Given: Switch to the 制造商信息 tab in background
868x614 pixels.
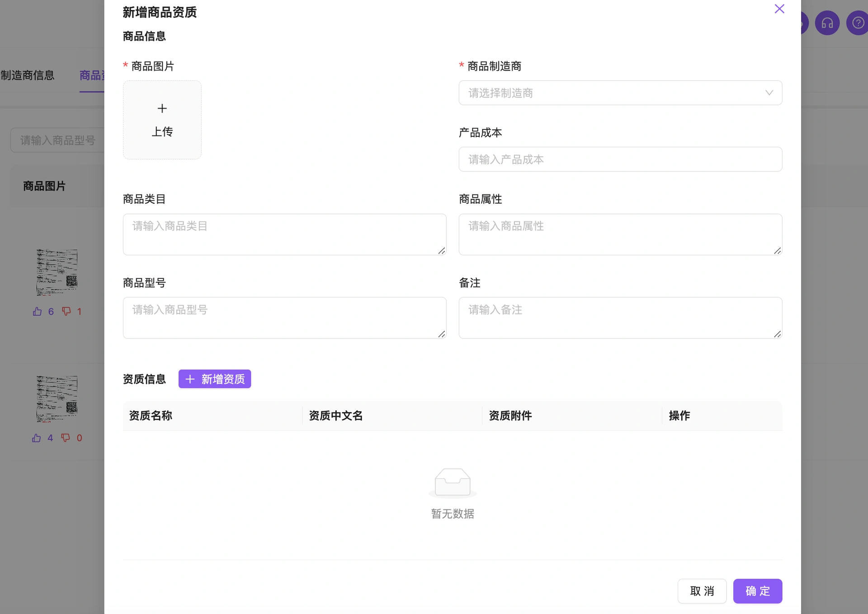Looking at the screenshot, I should click(x=28, y=75).
